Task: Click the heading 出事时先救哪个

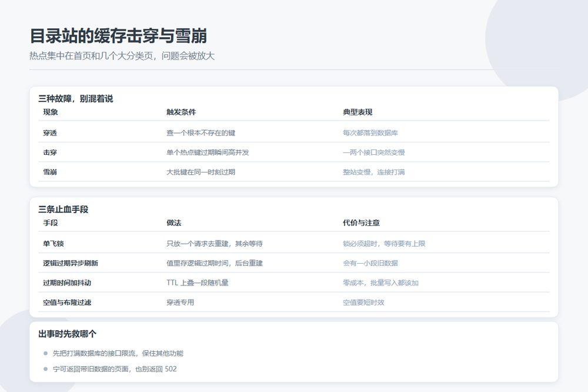Action: (67, 334)
